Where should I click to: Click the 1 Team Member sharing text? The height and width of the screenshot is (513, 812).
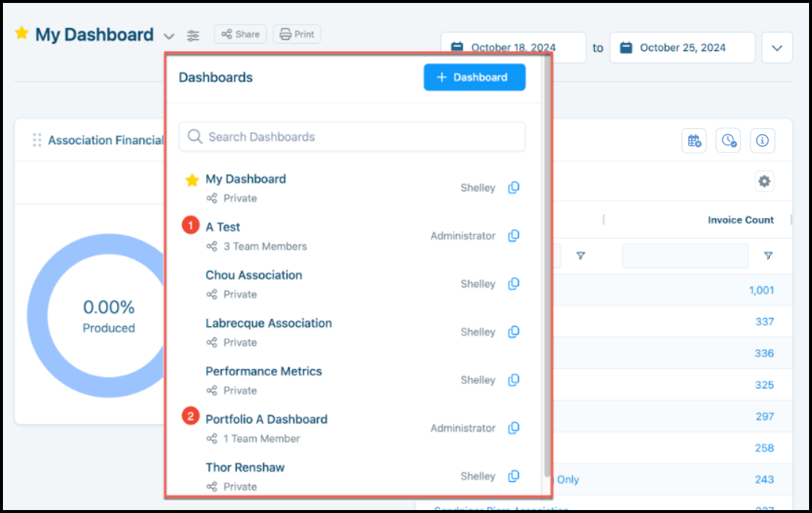[262, 439]
